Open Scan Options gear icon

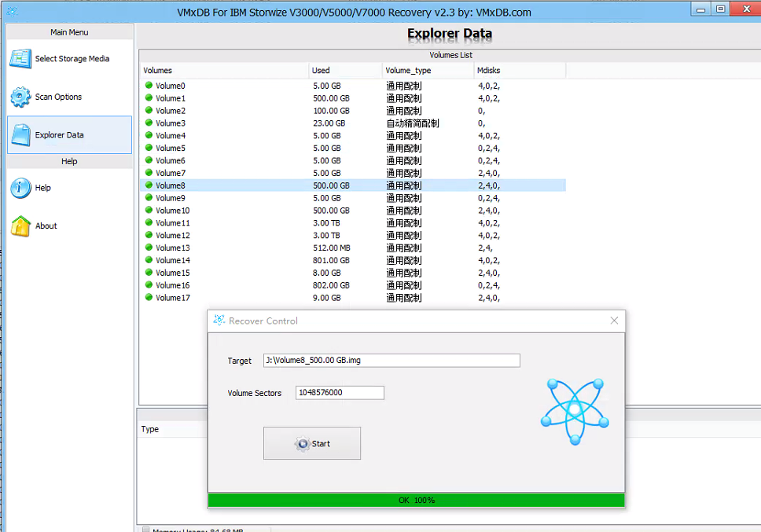20,97
